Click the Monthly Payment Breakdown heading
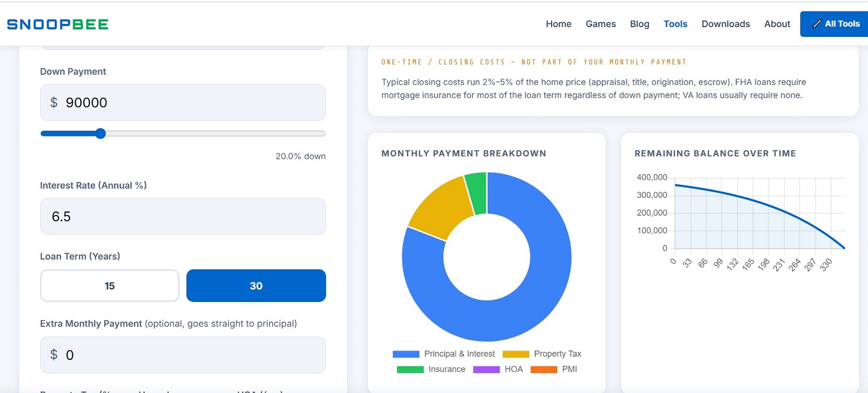Viewport: 868px width, 393px height. 464,153
